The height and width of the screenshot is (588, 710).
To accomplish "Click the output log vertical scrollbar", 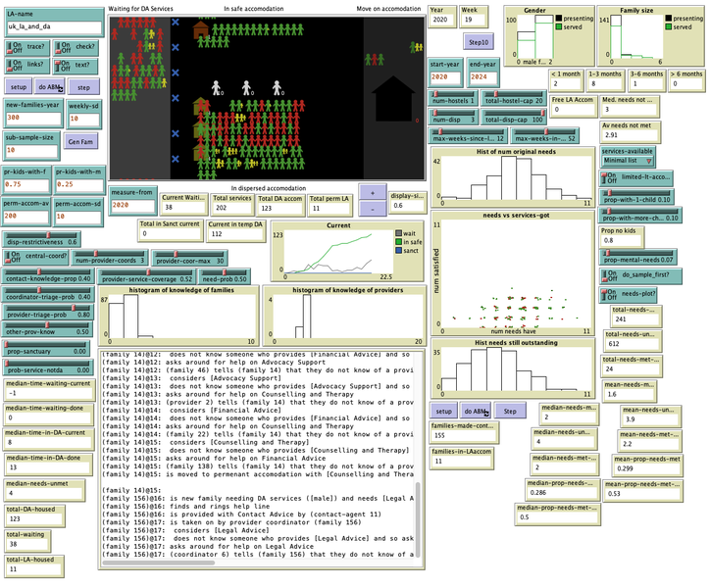I will tap(417, 519).
